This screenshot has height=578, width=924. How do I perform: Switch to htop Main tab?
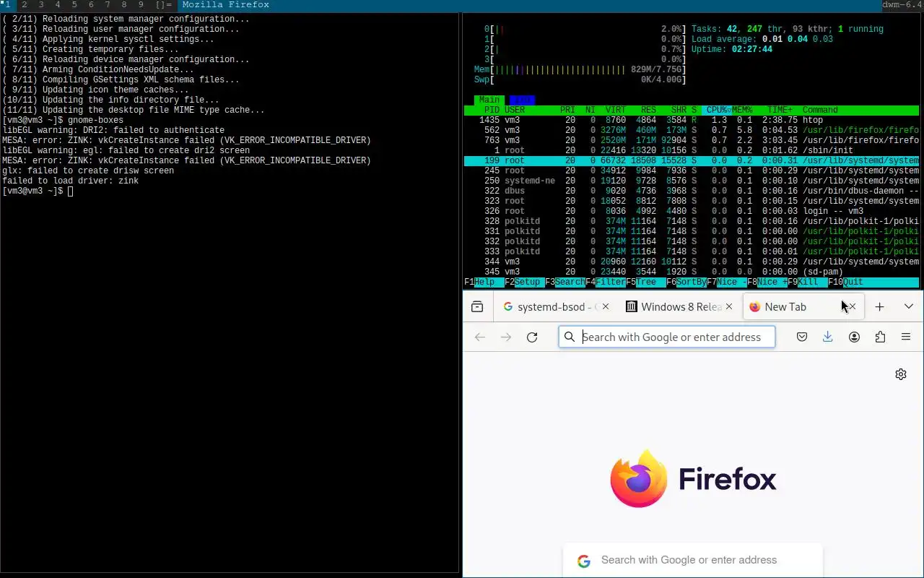pyautogui.click(x=489, y=100)
